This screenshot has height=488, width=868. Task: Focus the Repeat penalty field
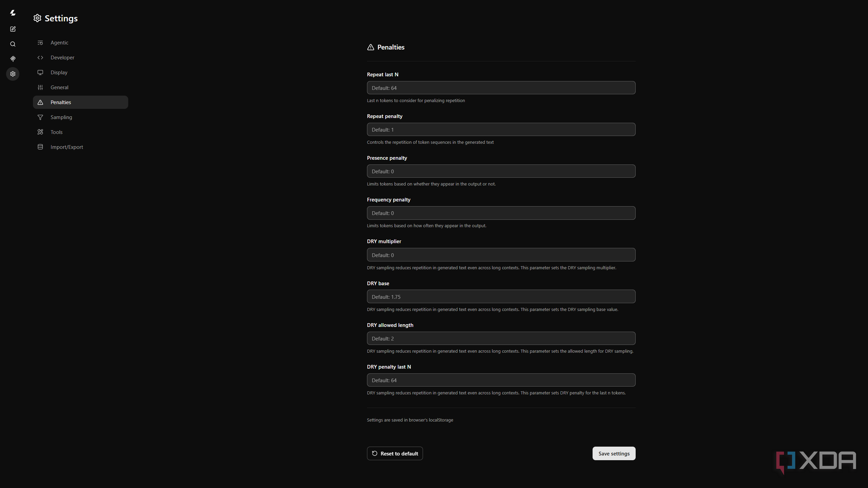[501, 130]
